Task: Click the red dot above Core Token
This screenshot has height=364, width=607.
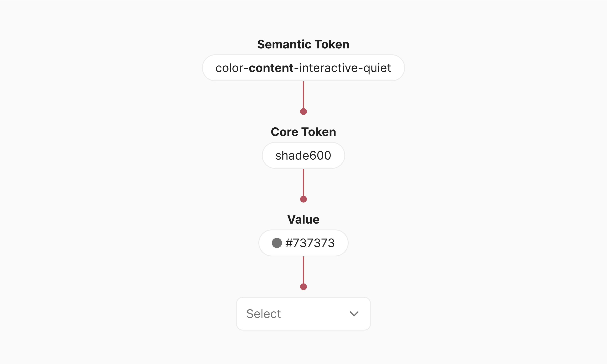Action: tap(303, 112)
